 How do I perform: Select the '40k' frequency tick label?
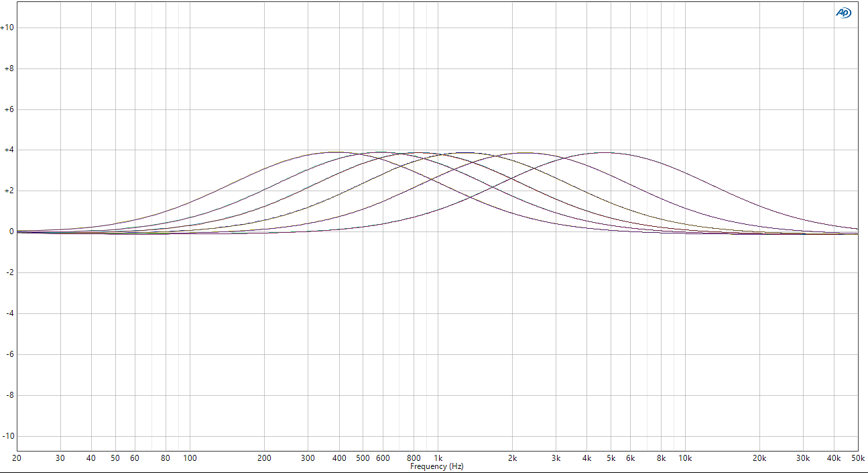(x=834, y=458)
